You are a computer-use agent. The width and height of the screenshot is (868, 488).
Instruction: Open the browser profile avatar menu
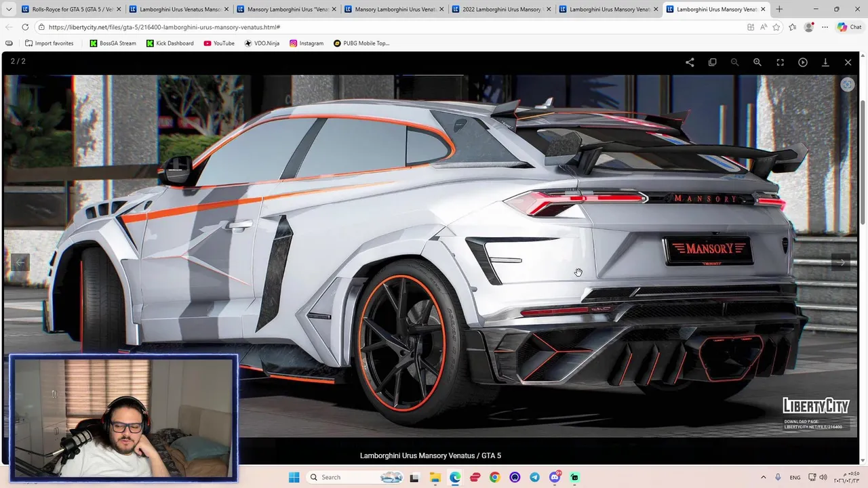click(808, 27)
